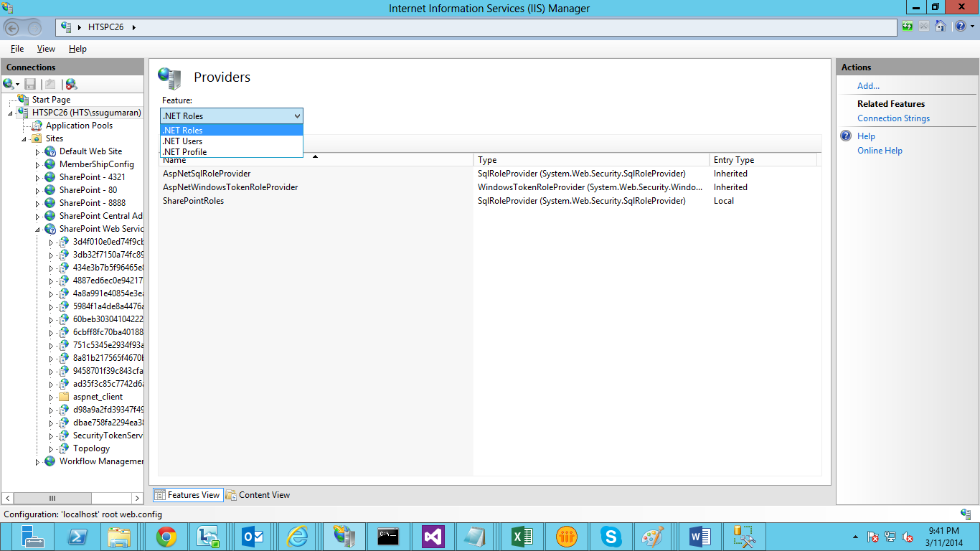Open the dropdown arrow beside the Help toolbar icon
The image size is (980, 551).
[x=971, y=27]
